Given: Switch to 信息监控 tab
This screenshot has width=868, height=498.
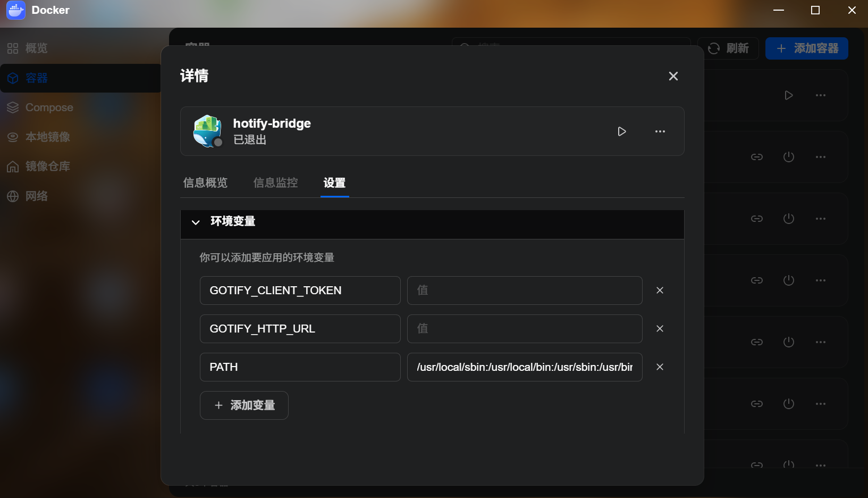Looking at the screenshot, I should tap(275, 183).
